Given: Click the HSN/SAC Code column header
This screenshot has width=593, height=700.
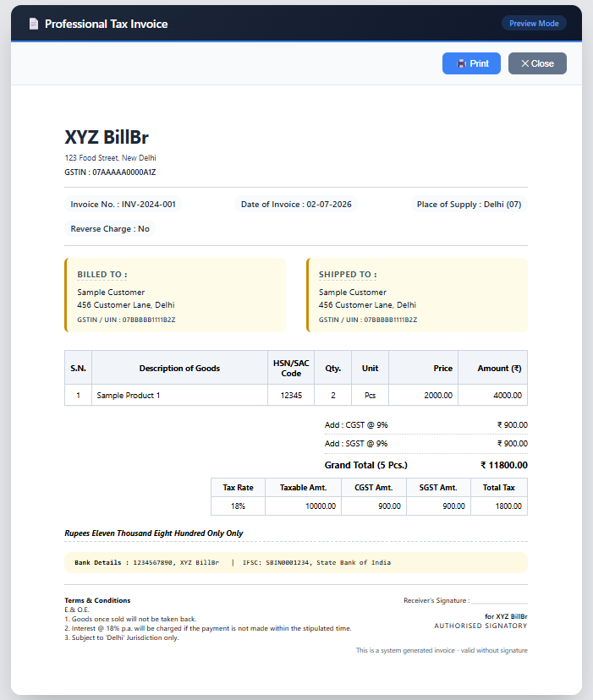Looking at the screenshot, I should (291, 369).
